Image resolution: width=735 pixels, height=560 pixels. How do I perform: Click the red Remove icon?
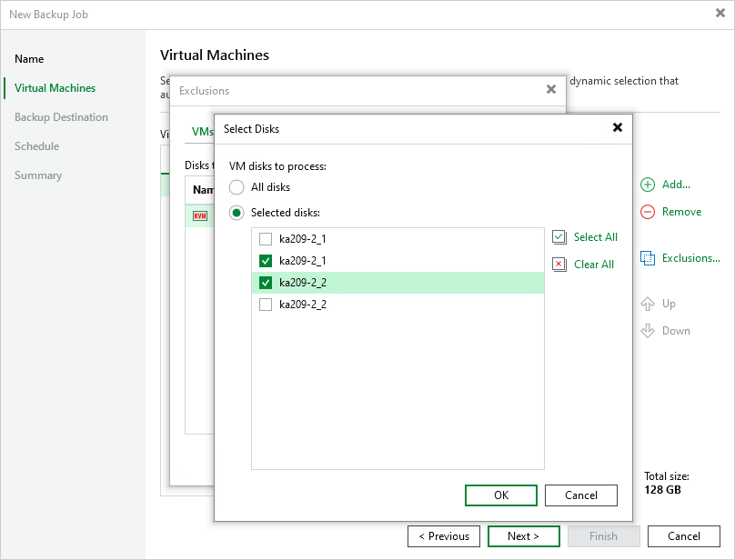(649, 212)
